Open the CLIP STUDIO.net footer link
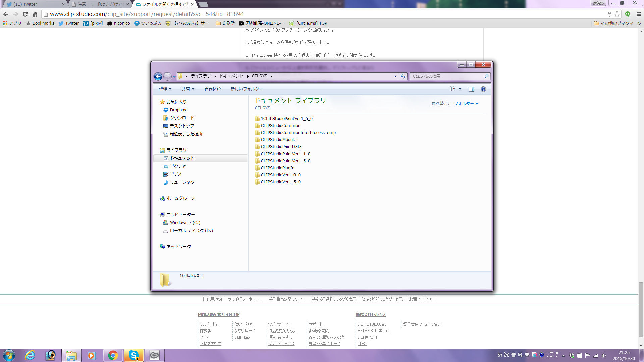 tap(371, 324)
